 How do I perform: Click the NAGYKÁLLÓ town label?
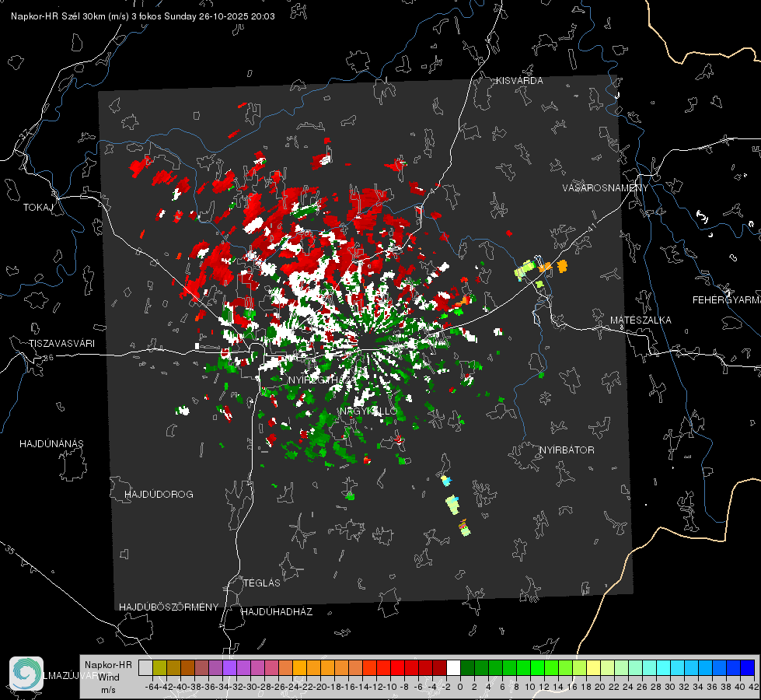pos(368,411)
